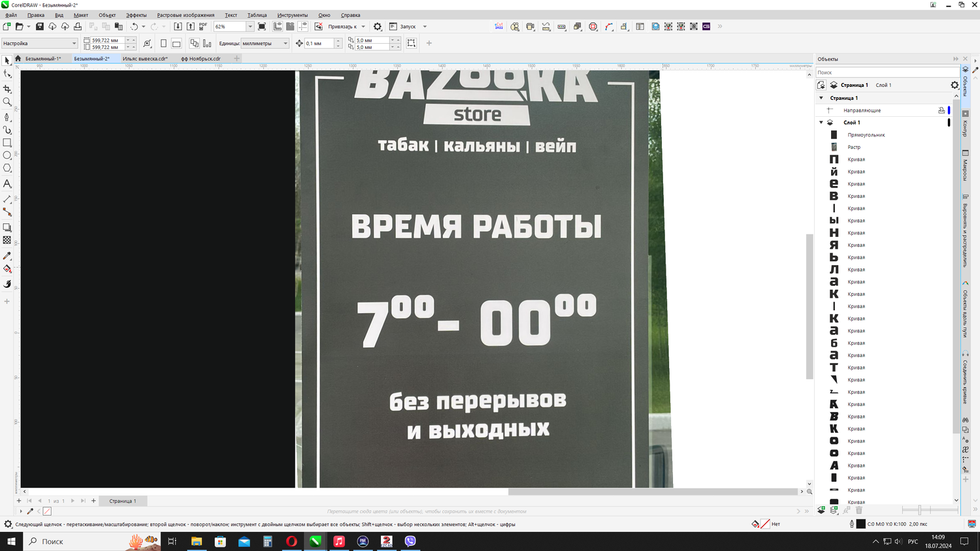Viewport: 980px width, 551px height.
Task: Open new document tab plus button
Action: (x=237, y=59)
